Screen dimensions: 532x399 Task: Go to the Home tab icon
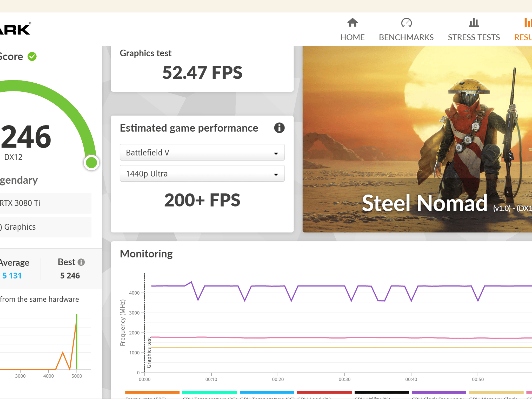(x=352, y=23)
